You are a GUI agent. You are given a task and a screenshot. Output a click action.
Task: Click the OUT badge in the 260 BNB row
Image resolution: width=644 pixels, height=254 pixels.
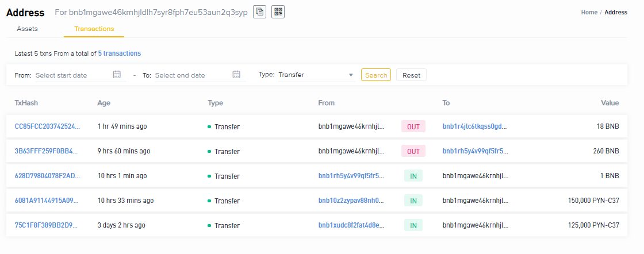pos(413,151)
